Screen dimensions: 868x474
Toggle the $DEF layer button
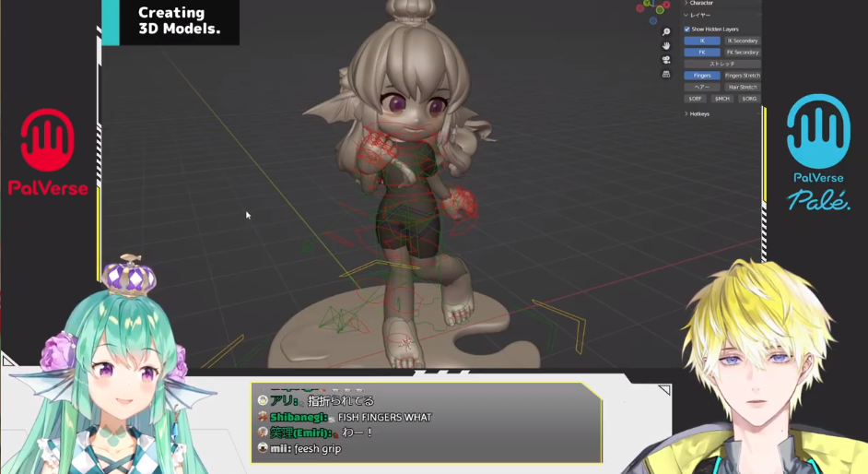(x=696, y=99)
